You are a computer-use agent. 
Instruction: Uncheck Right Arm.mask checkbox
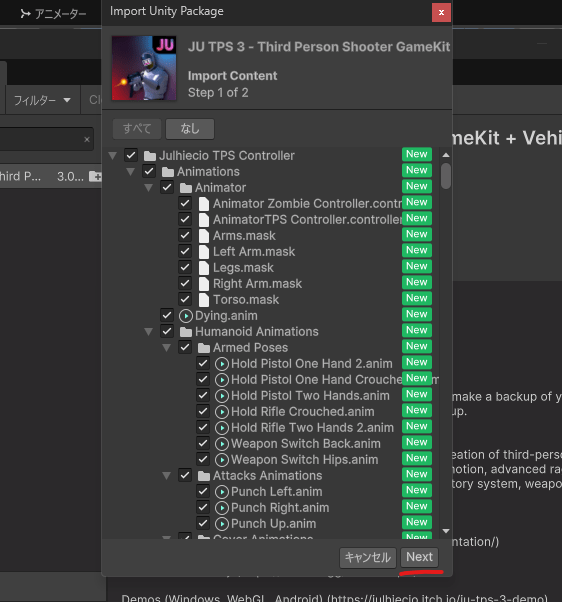click(185, 284)
